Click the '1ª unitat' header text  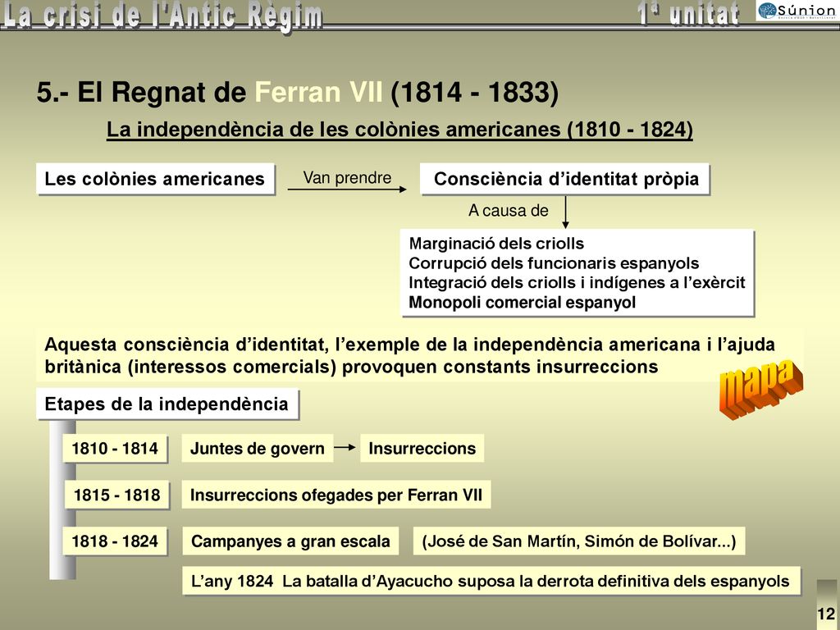pos(688,14)
